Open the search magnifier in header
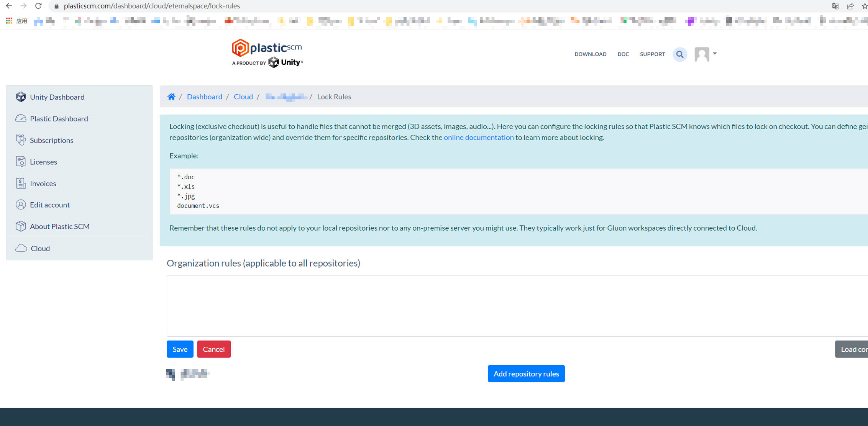 click(x=680, y=54)
